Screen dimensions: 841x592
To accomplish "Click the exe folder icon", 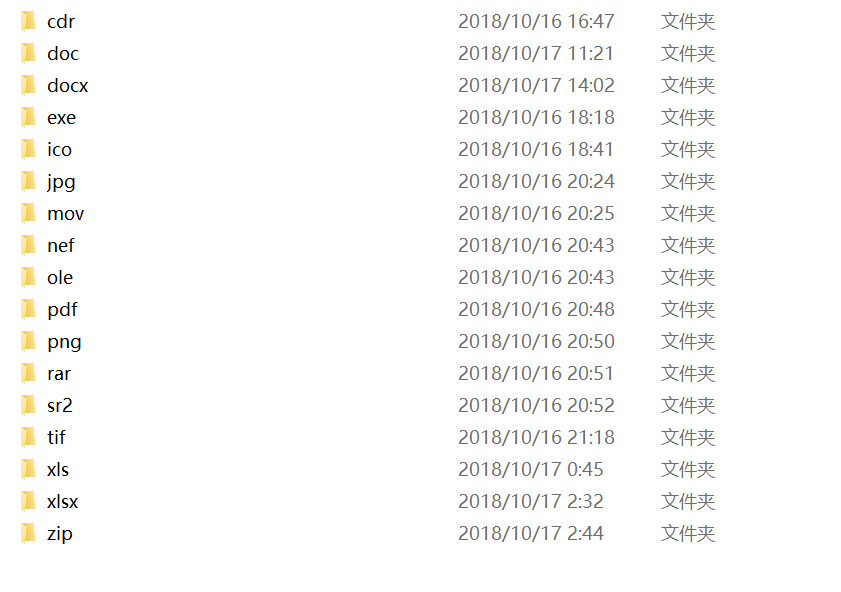I will pos(28,117).
